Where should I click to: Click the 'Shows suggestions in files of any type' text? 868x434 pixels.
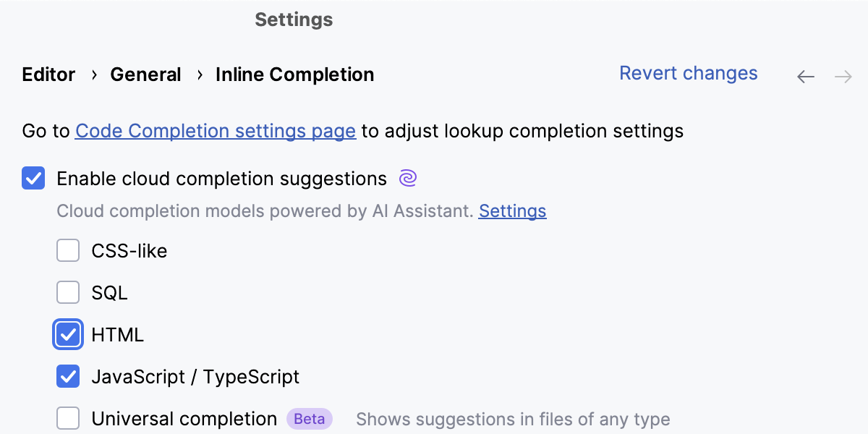[512, 419]
